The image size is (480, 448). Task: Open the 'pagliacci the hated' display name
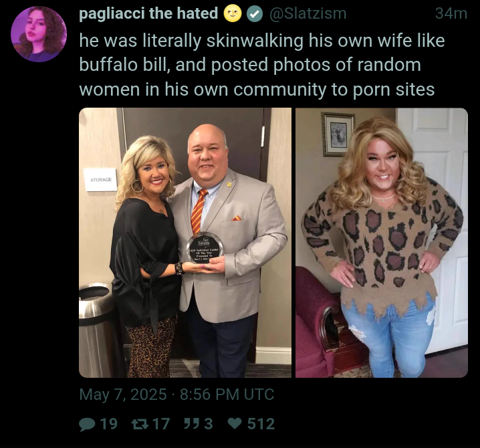(x=148, y=14)
